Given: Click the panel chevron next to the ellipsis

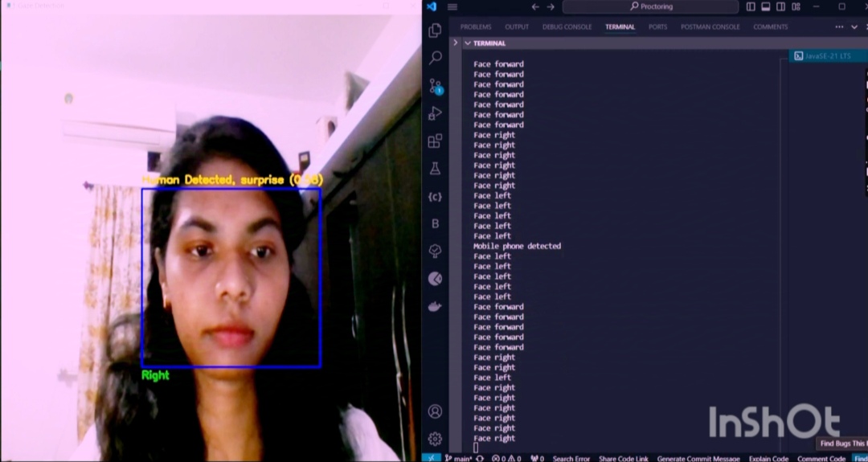Looking at the screenshot, I should pyautogui.click(x=854, y=27).
